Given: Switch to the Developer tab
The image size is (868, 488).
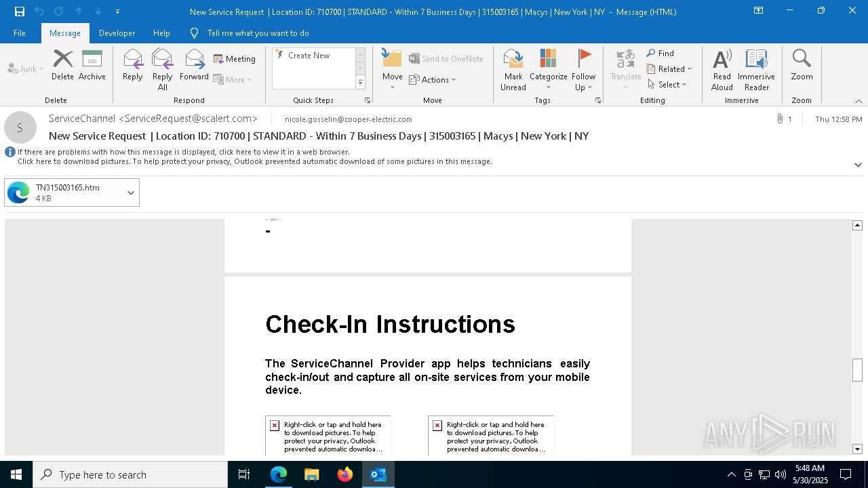Looking at the screenshot, I should [117, 33].
